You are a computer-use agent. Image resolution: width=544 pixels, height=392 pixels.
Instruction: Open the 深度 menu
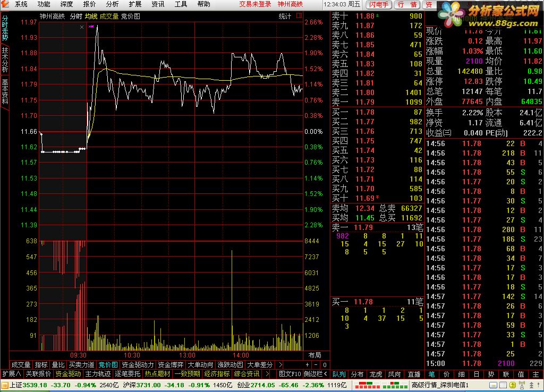pyautogui.click(x=66, y=4)
